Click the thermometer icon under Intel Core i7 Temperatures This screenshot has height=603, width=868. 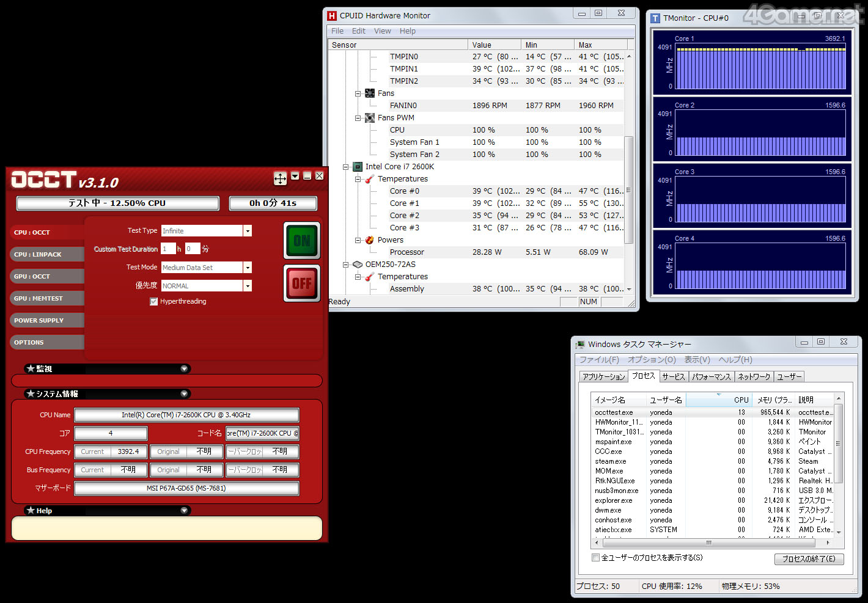(x=370, y=179)
